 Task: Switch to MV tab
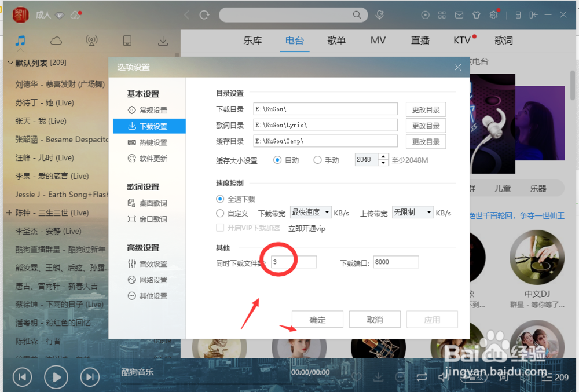click(x=378, y=40)
